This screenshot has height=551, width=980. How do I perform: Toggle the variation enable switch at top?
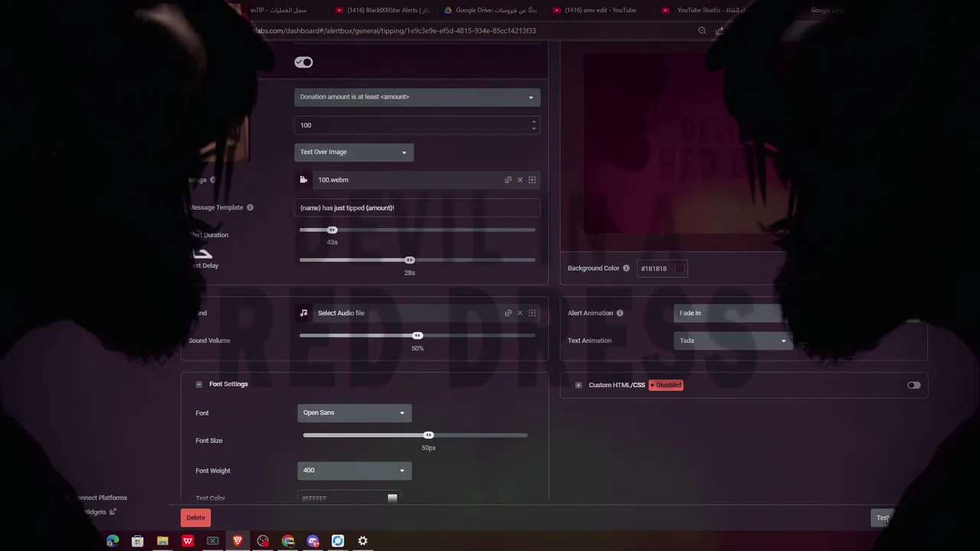[x=303, y=62]
